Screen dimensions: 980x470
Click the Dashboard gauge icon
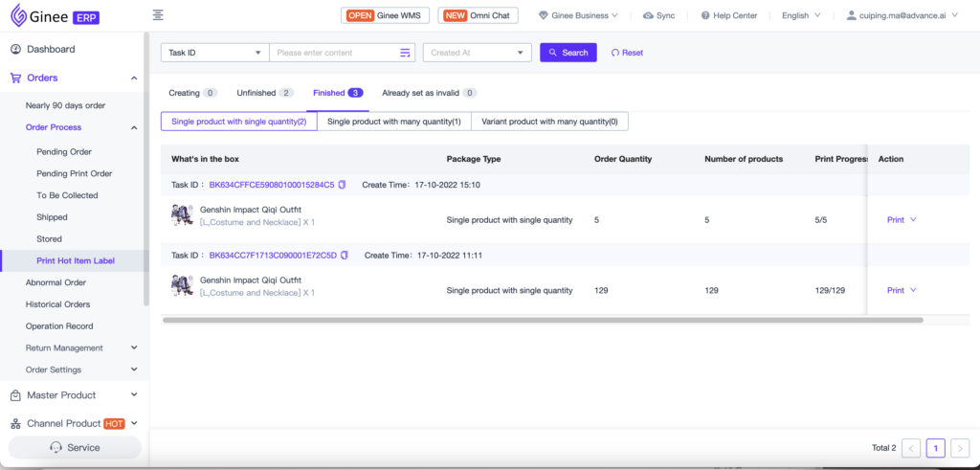pos(16,49)
